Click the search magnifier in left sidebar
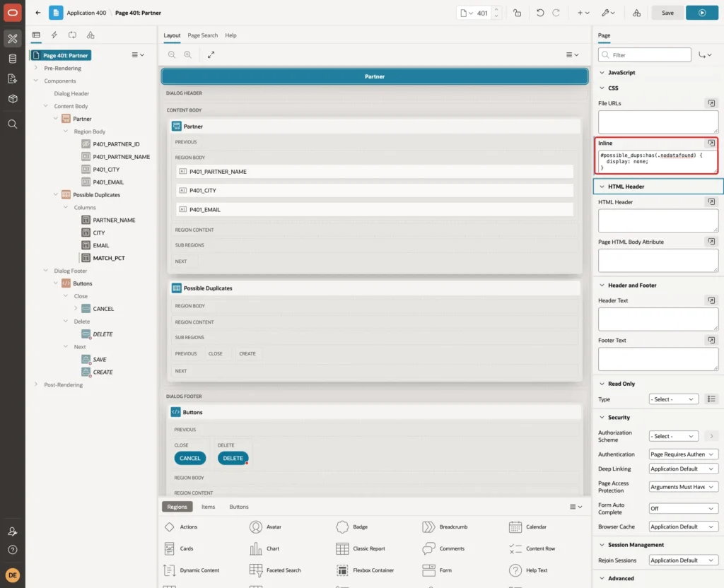 13,124
